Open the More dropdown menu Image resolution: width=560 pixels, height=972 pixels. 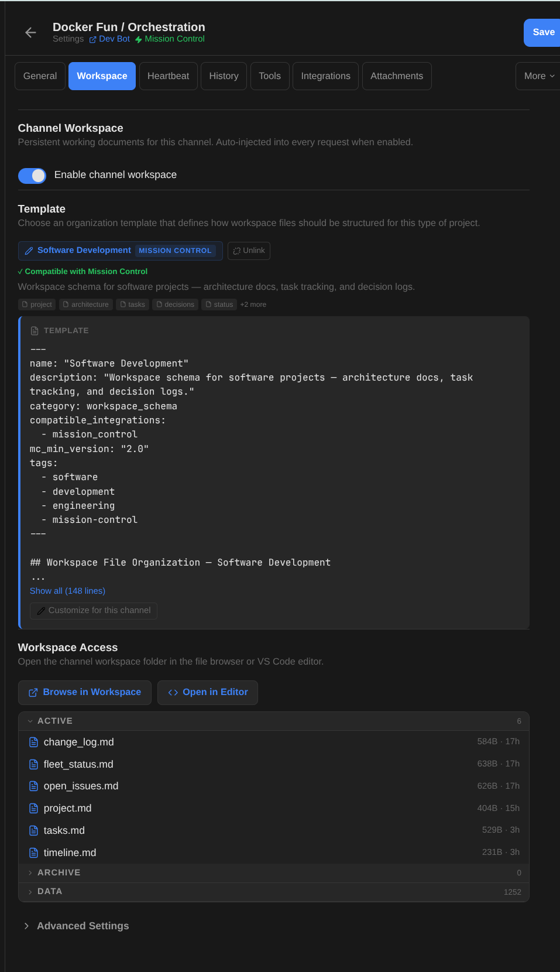pos(539,76)
